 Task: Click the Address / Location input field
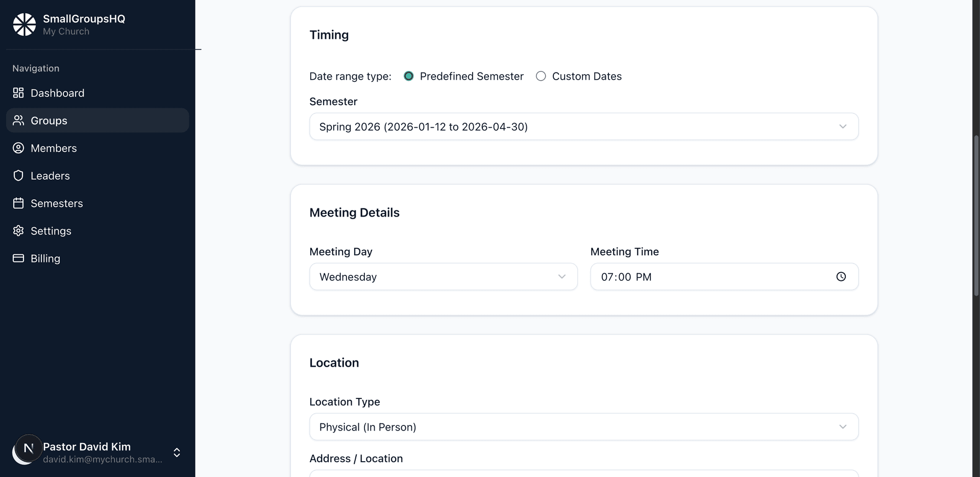tap(583, 475)
